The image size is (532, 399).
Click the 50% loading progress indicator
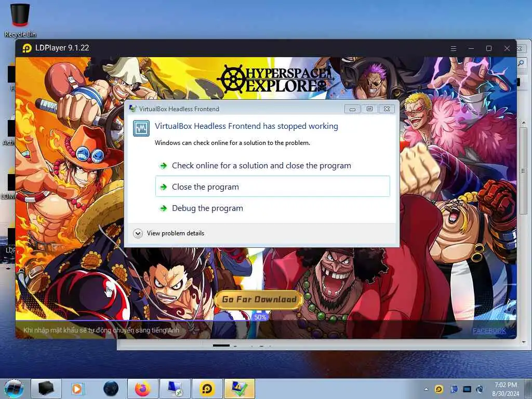pos(260,317)
